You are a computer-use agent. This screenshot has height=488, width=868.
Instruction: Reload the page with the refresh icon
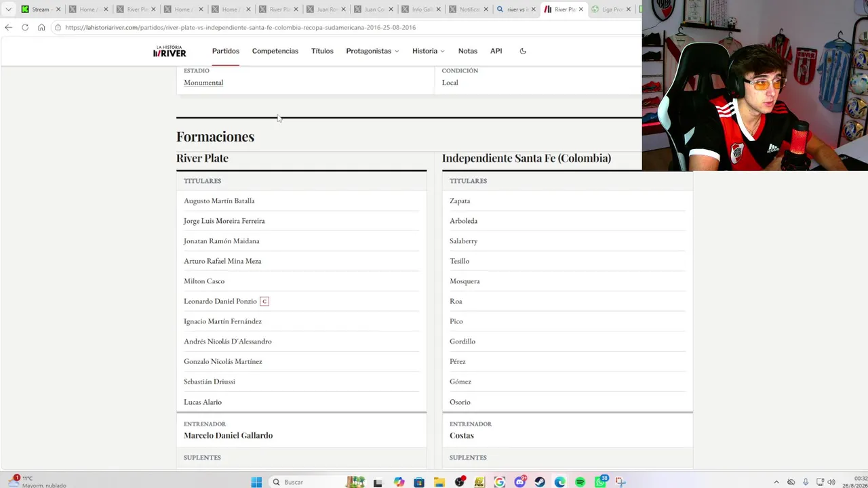click(x=25, y=27)
